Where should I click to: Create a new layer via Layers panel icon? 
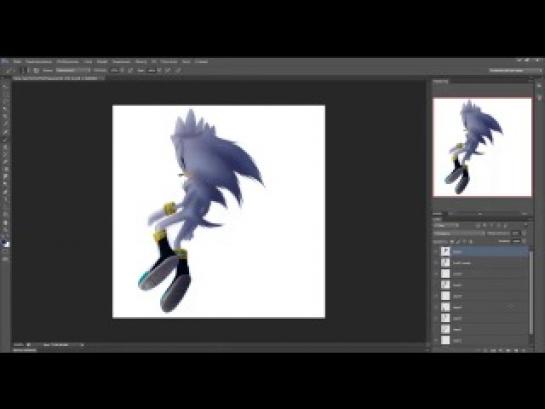pos(516,350)
